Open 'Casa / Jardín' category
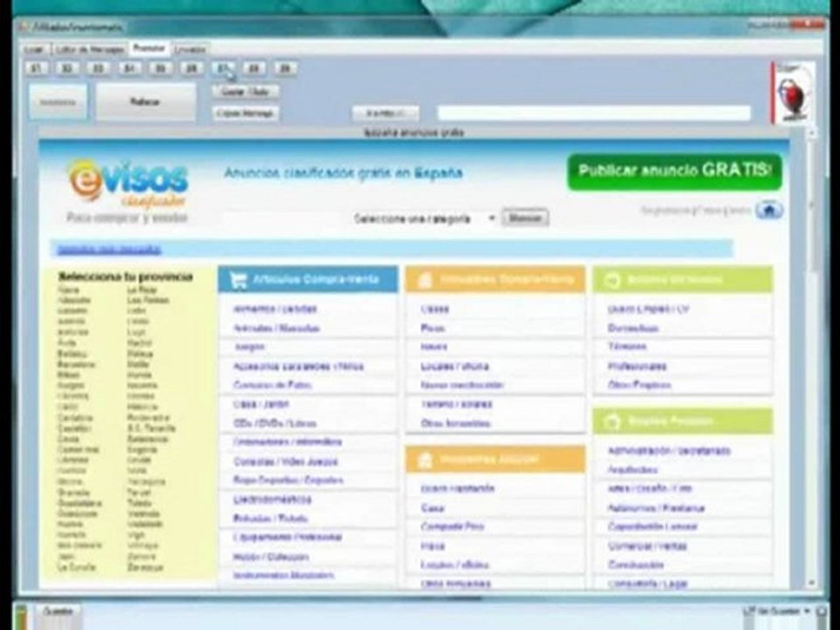 pyautogui.click(x=261, y=404)
